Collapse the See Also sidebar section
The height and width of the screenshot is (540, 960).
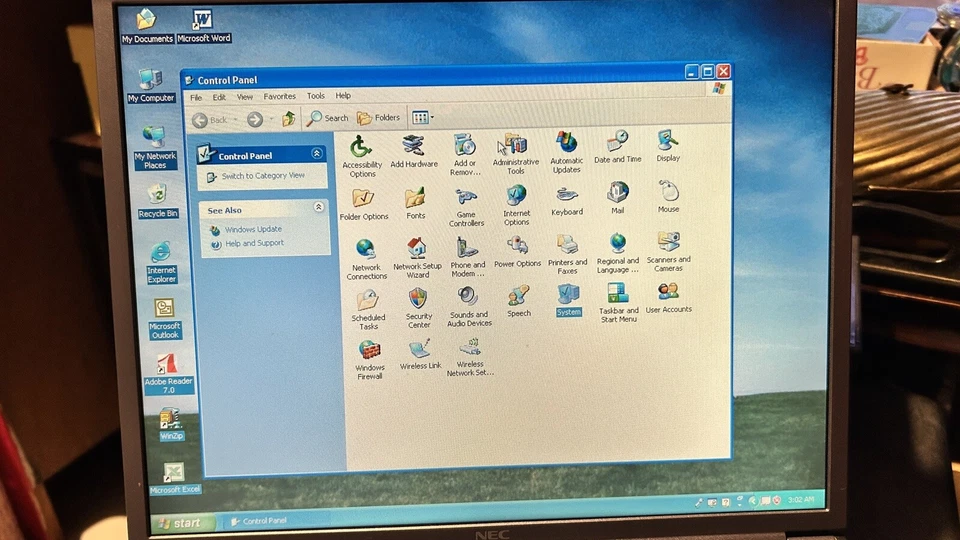click(x=318, y=208)
